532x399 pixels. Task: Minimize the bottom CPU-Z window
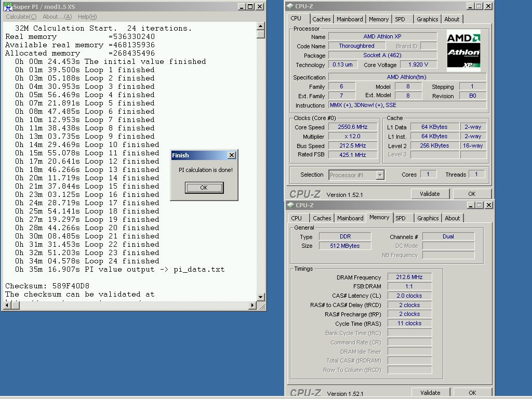point(471,205)
